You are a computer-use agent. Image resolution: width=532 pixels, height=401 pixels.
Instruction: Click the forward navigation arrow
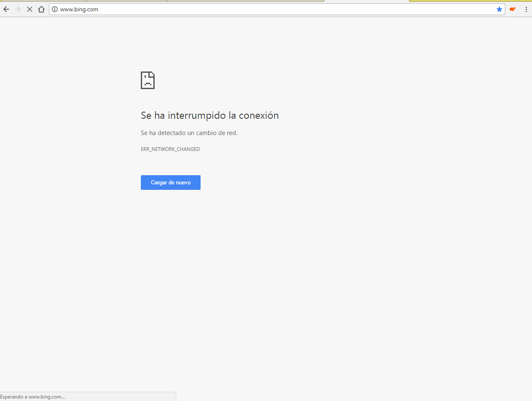(x=18, y=9)
